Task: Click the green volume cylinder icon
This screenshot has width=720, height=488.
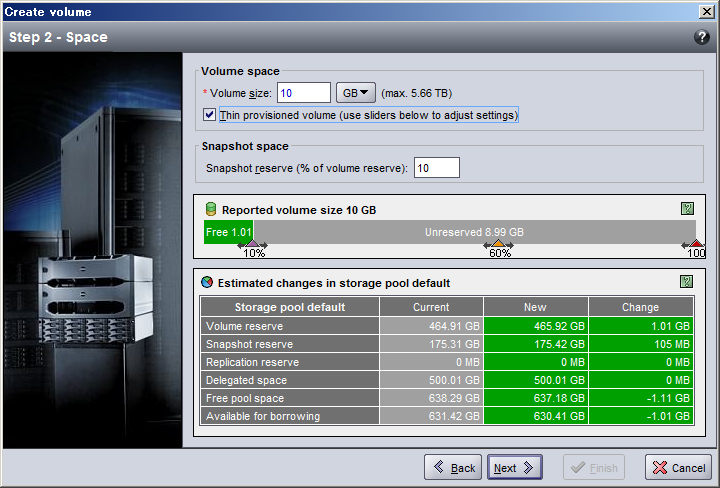Action: click(210, 209)
